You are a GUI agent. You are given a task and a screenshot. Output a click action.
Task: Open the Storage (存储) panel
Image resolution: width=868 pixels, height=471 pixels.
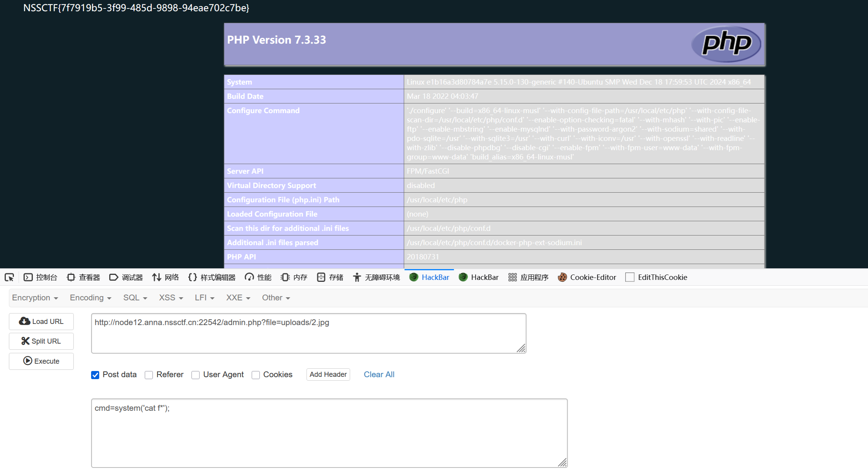point(330,277)
